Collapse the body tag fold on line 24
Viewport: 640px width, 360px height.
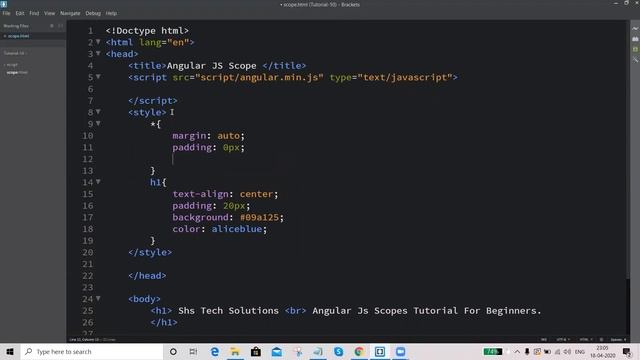point(98,298)
